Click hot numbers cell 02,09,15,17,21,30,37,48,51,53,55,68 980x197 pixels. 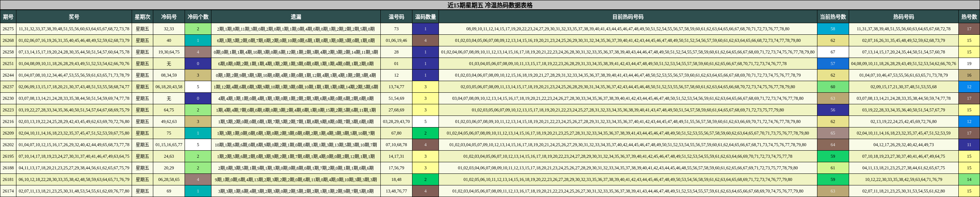click(x=904, y=87)
